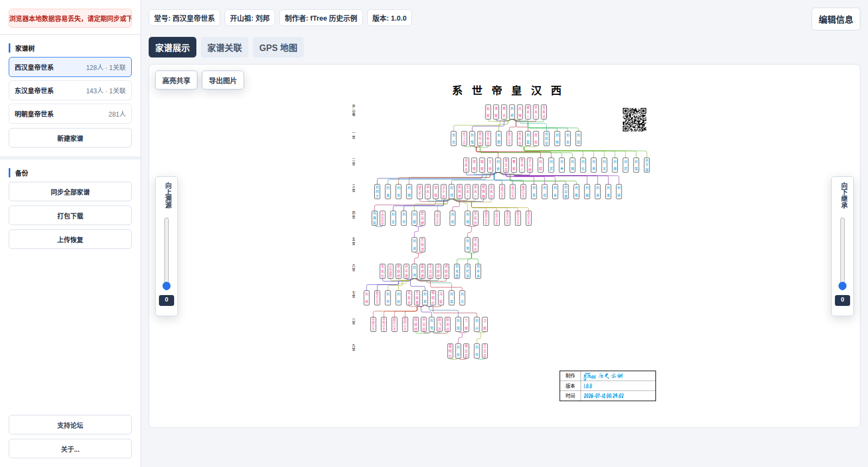
Task: Click the 制作者: fTree 历史示例 label
Action: click(x=321, y=18)
